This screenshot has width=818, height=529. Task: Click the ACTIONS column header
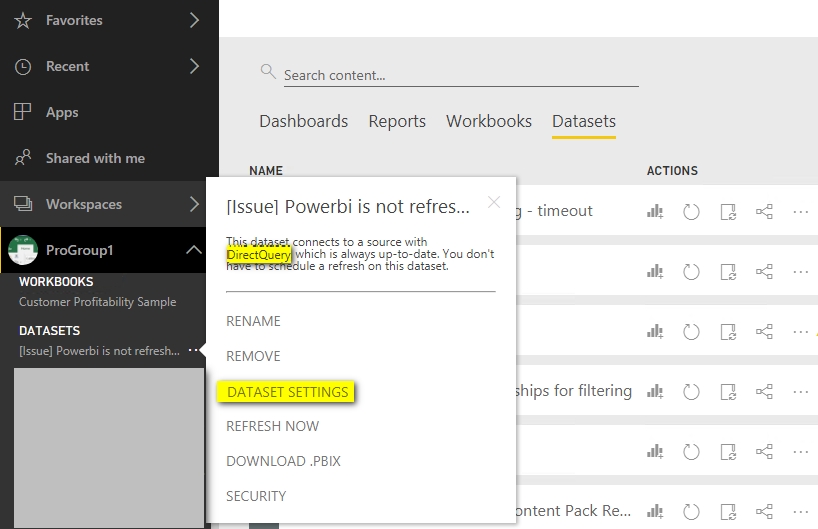pyautogui.click(x=672, y=171)
